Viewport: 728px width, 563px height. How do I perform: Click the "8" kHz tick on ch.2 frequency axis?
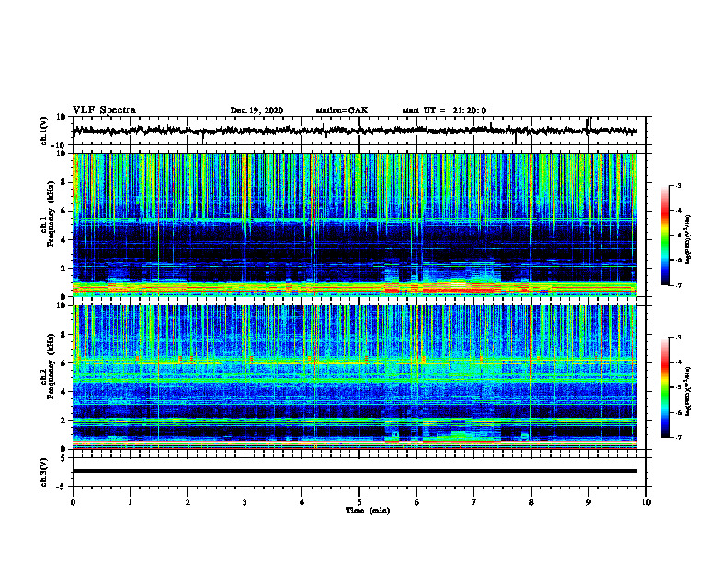tap(63, 335)
